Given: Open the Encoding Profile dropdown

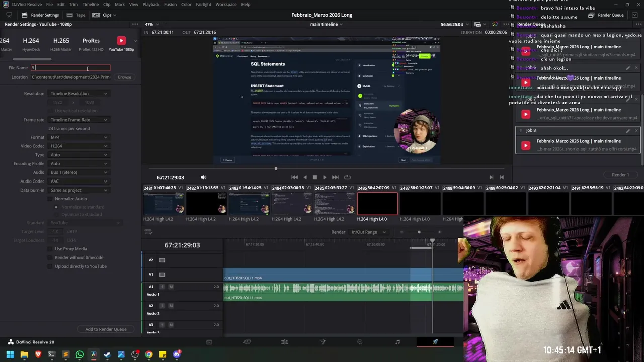Looking at the screenshot, I should coord(78,163).
